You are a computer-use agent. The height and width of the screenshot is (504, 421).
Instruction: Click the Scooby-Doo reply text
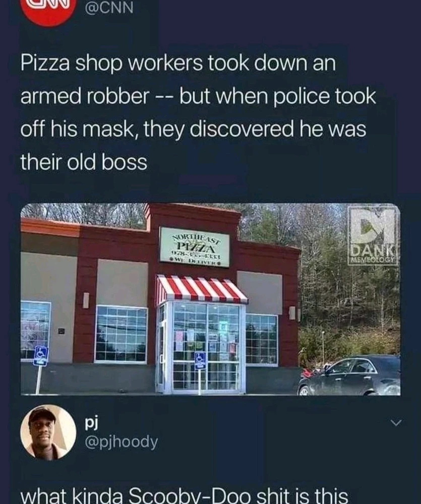tap(185, 495)
